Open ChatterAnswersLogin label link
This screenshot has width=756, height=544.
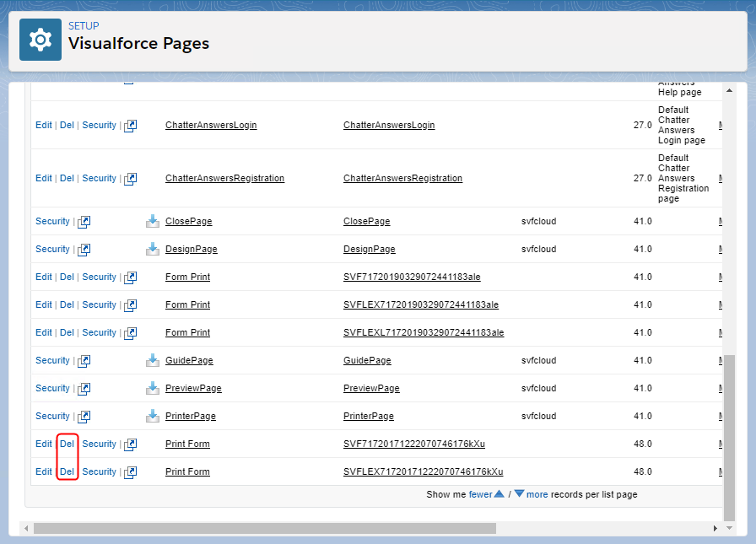[211, 126]
